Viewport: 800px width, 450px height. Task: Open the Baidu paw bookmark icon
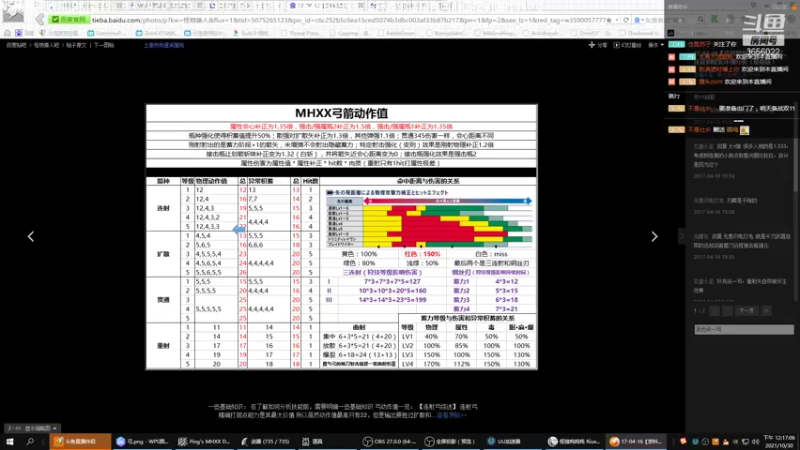point(18,33)
